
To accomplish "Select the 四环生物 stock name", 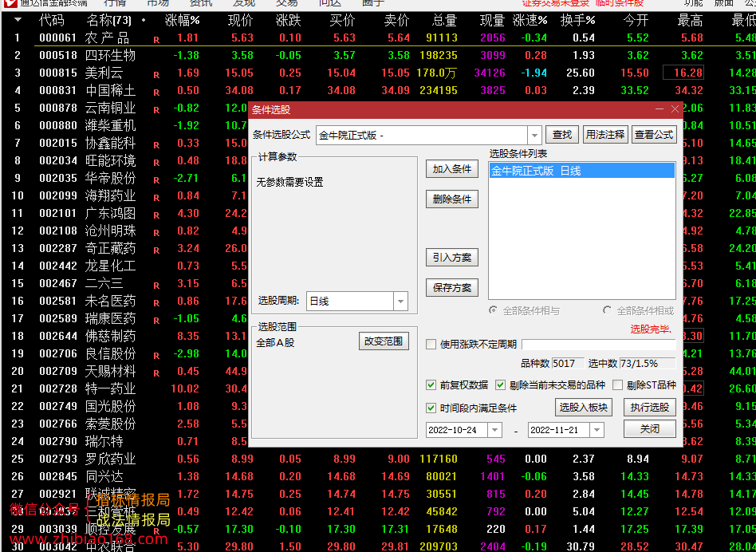I will tap(110, 56).
